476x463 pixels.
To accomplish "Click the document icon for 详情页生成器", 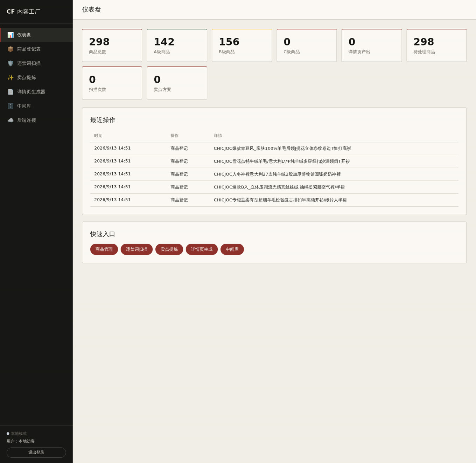I will (10, 92).
